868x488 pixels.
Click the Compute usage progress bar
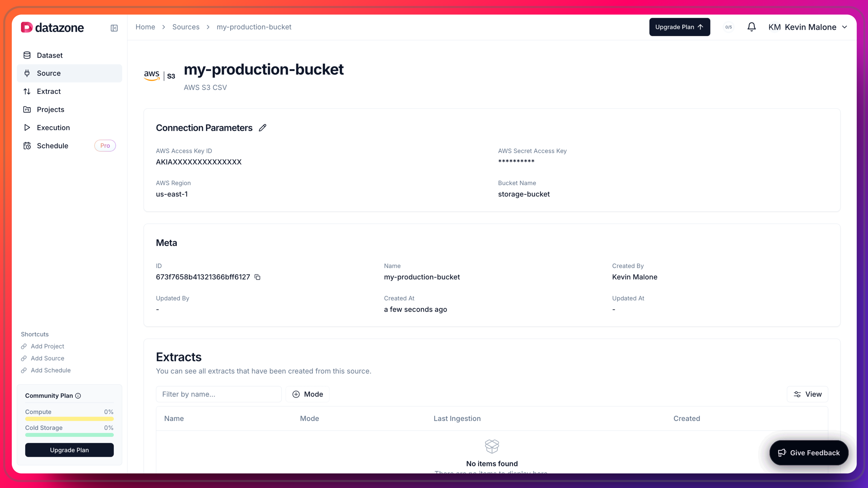pos(69,419)
